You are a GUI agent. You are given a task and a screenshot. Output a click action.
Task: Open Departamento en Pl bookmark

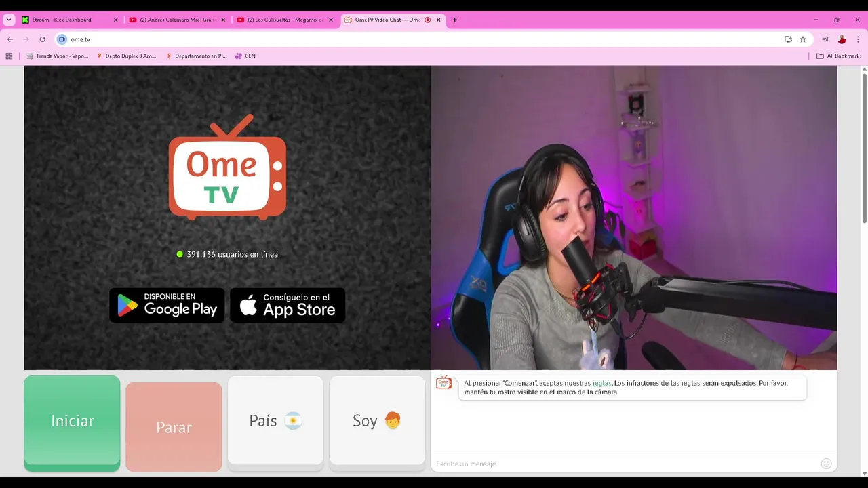(x=196, y=56)
